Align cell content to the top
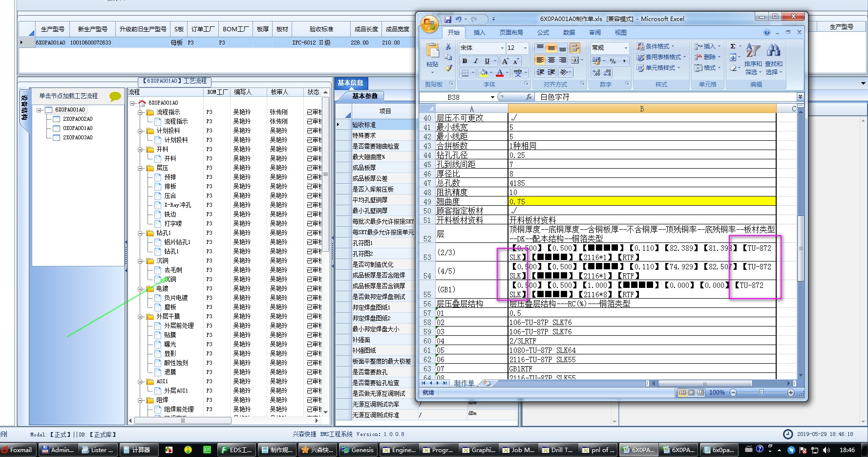 [540, 48]
